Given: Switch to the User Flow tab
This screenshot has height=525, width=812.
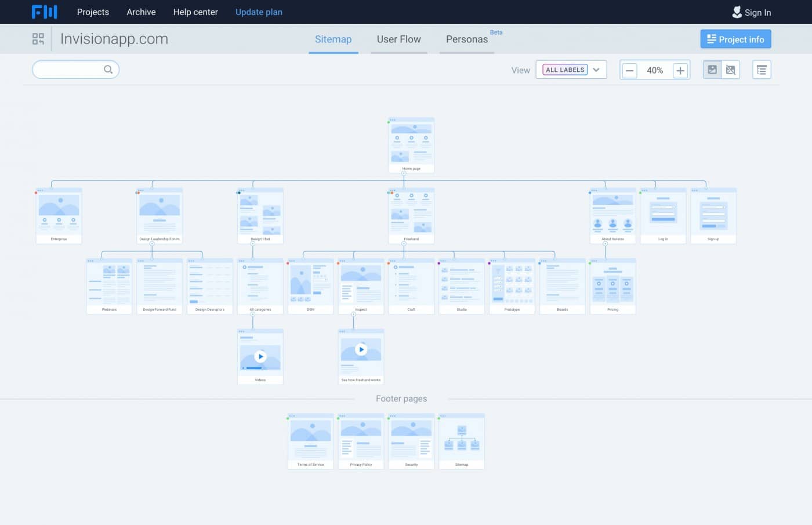Looking at the screenshot, I should click(398, 39).
